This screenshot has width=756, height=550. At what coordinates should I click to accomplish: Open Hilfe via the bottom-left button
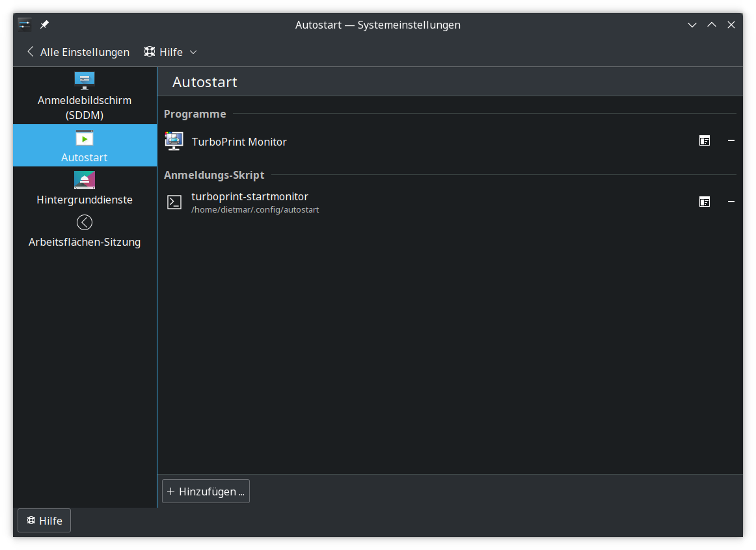[x=44, y=520]
